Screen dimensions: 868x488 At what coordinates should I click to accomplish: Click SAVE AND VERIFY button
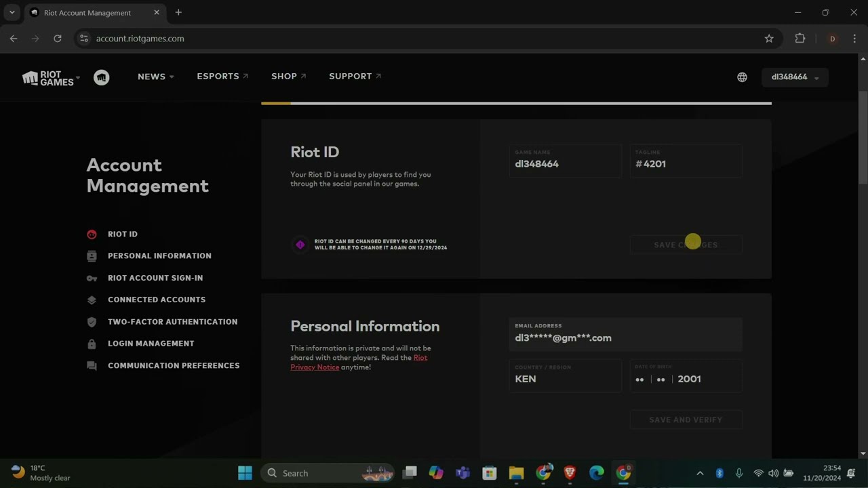[686, 420]
